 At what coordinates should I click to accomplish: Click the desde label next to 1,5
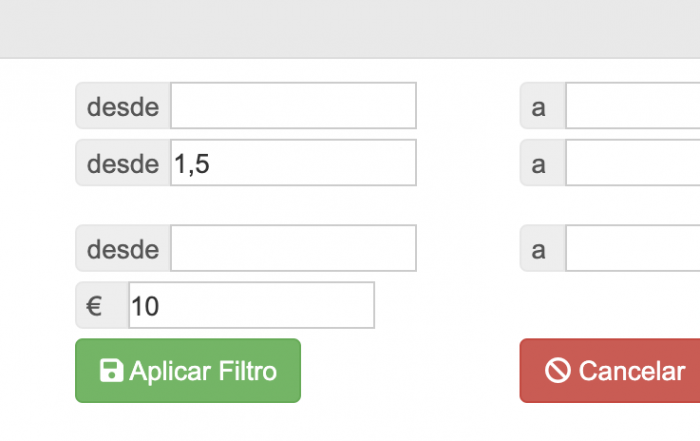[123, 162]
